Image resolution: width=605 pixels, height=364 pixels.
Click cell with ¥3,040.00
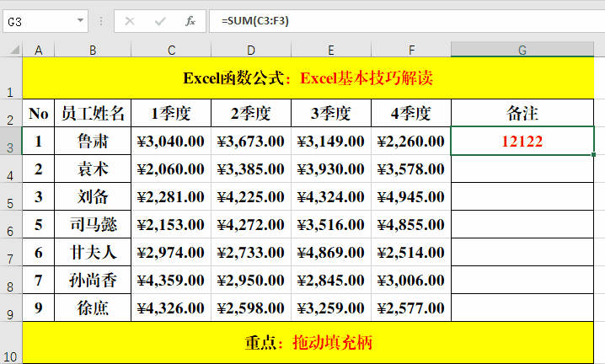171,141
